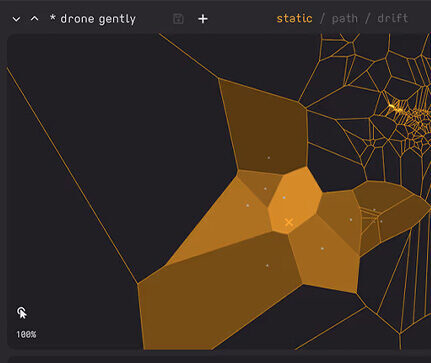Go to previous preset with up chevron
This screenshot has height=363, width=431.
tap(34, 19)
